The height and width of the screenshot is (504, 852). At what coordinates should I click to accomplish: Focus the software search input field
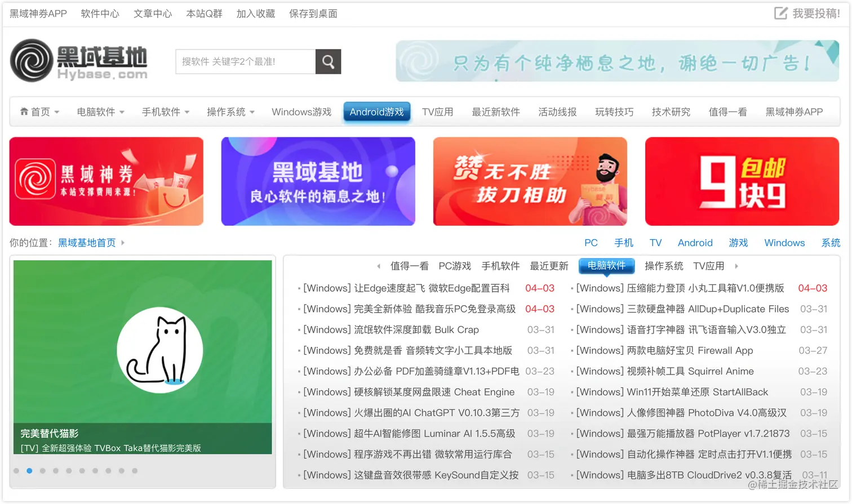(x=246, y=61)
